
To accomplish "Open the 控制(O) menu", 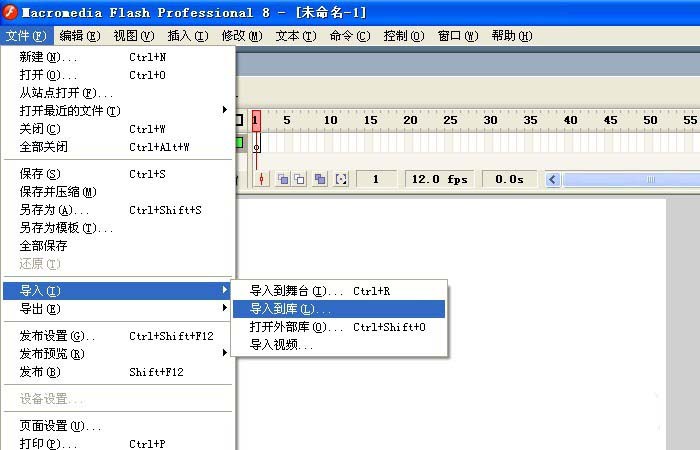I will (404, 36).
